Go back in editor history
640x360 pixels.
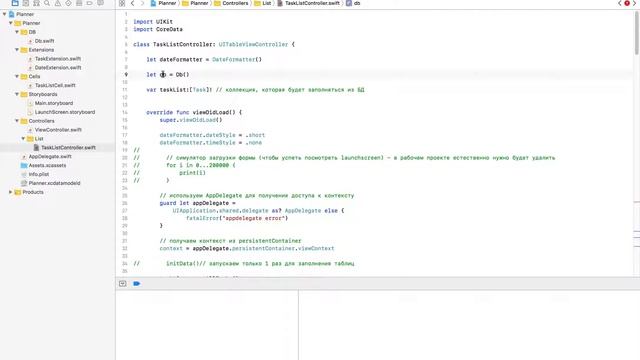pos(133,3)
